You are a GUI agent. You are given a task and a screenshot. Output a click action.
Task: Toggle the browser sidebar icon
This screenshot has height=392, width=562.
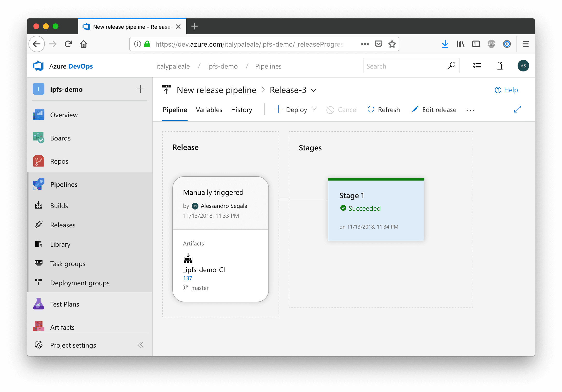(x=476, y=44)
